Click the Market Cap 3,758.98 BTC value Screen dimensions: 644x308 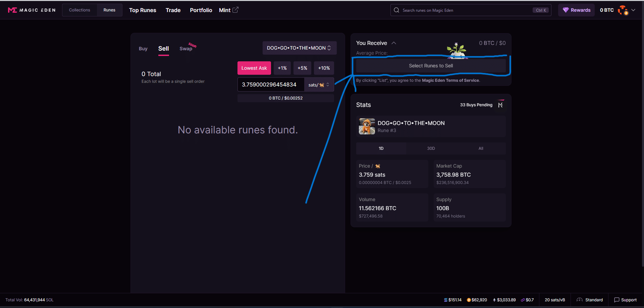click(x=453, y=175)
